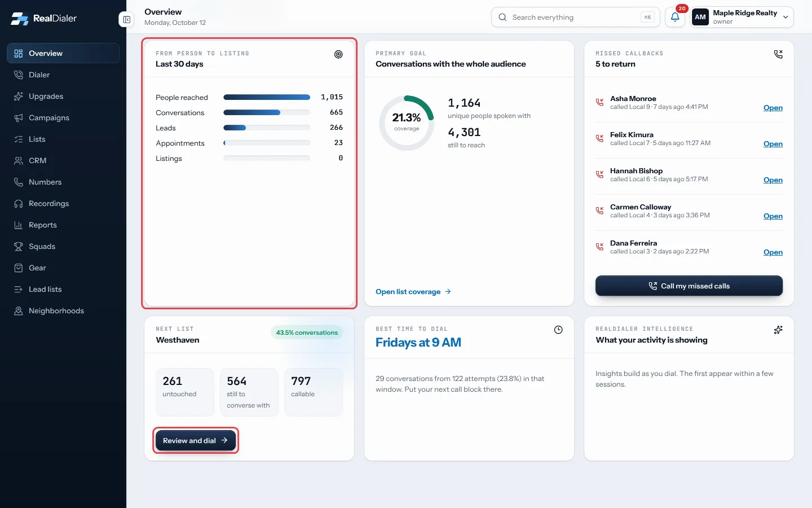The width and height of the screenshot is (812, 508).
Task: Open Hannah Bishop's missed callback
Action: (773, 180)
